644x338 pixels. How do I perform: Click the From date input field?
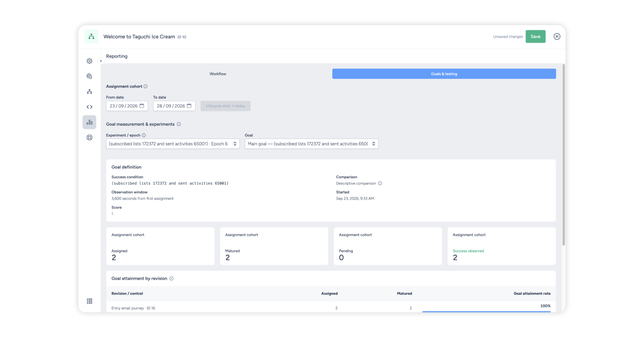(x=127, y=106)
